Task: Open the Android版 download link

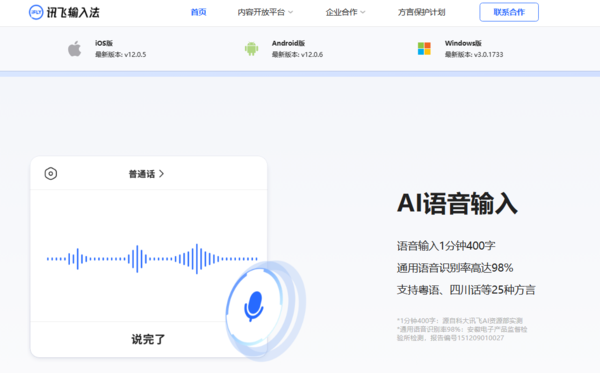Action: (288, 43)
